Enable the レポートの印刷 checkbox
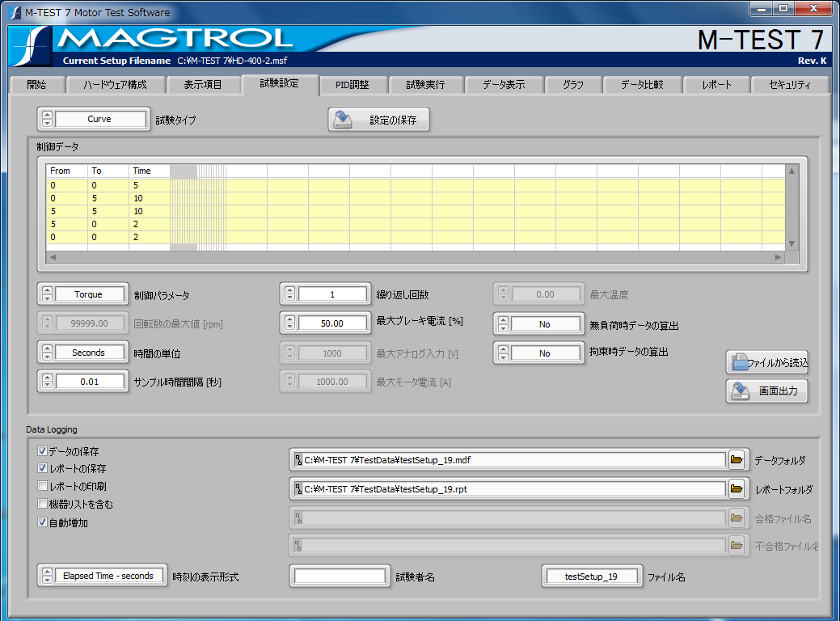Viewport: 840px width, 621px height. pos(42,486)
